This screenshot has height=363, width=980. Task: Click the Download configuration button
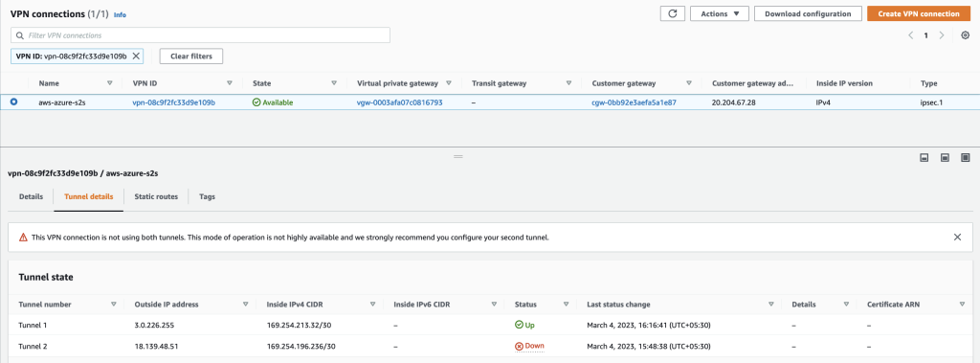coord(808,13)
